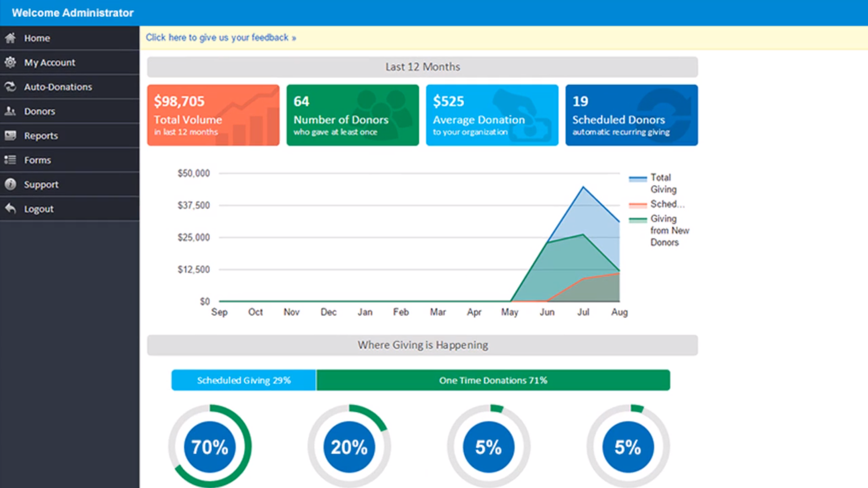Viewport: 868px width, 488px height.
Task: Click the Home house icon in sidebar
Action: pos(10,38)
